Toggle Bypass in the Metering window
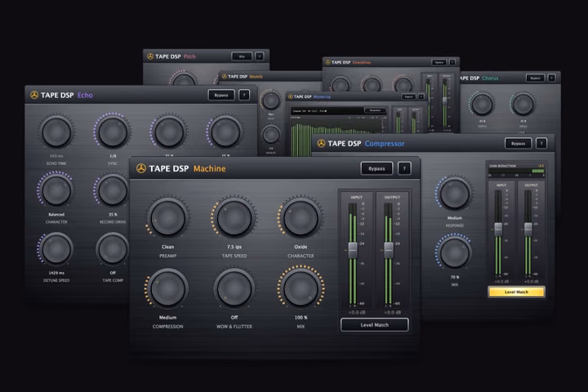This screenshot has height=392, width=588. [409, 97]
